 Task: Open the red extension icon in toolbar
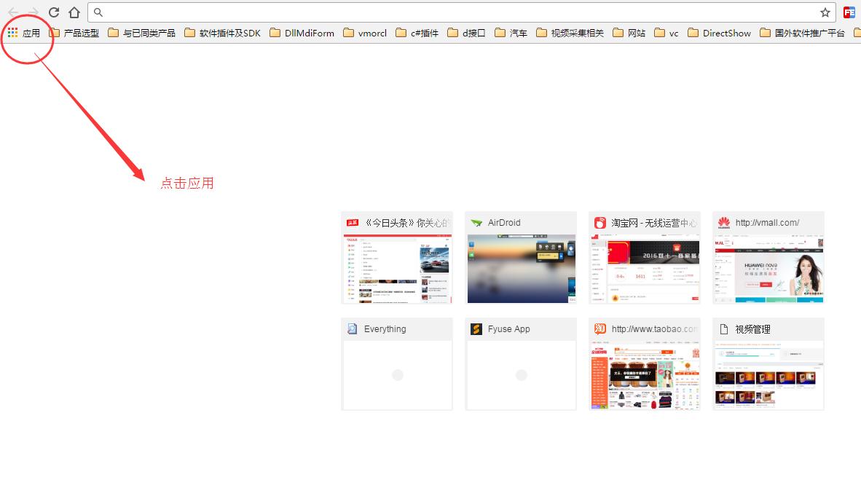[x=849, y=12]
